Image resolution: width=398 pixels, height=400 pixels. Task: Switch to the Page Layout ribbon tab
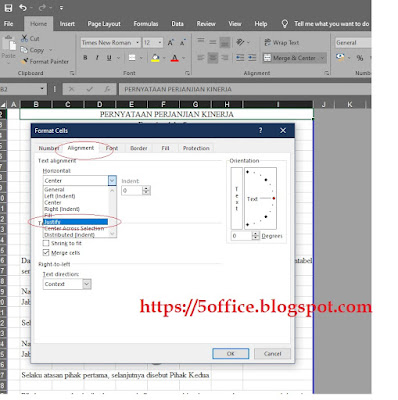click(x=104, y=24)
